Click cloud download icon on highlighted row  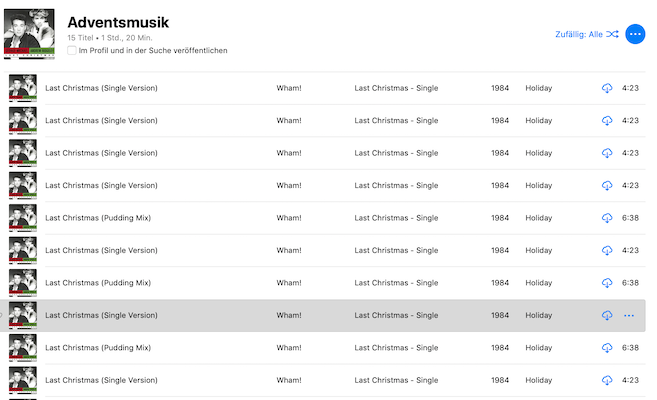coord(607,315)
